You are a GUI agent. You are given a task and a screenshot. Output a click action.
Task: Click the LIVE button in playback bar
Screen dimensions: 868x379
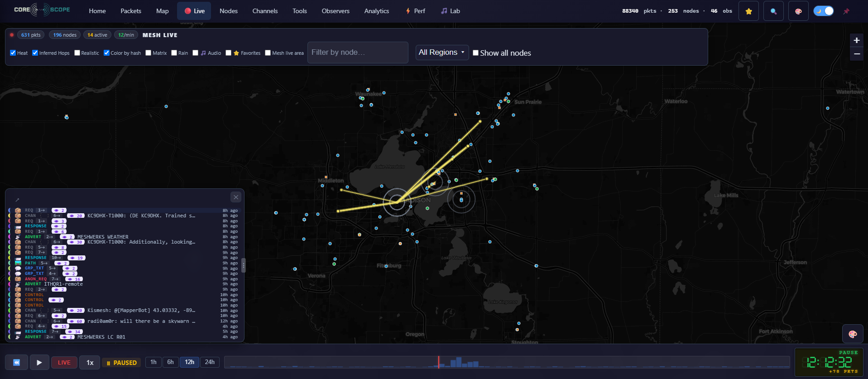click(x=64, y=362)
